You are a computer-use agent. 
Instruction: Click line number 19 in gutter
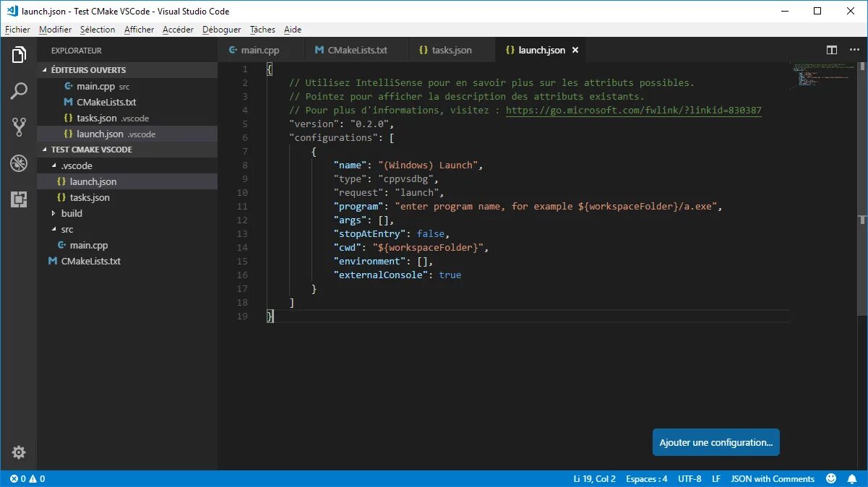tap(242, 316)
